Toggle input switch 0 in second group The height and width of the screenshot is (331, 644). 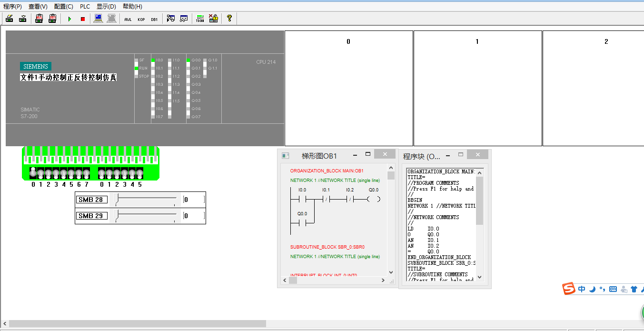[101, 173]
